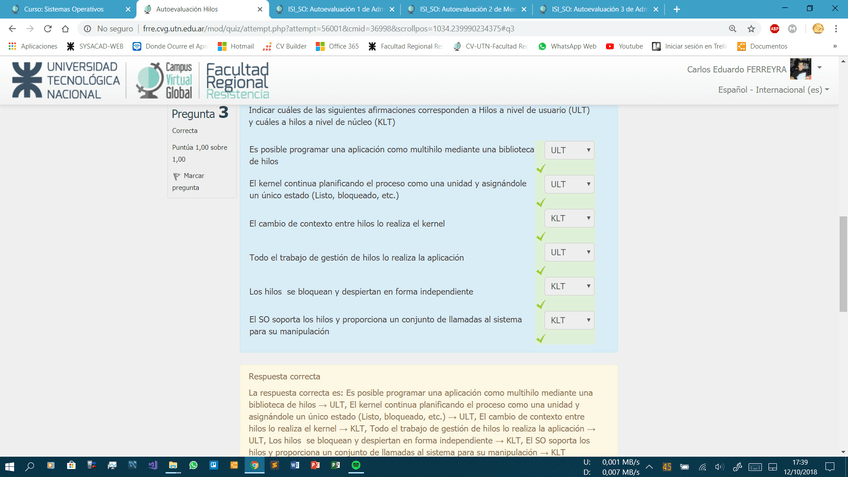
Task: Click the 'Marcar pregunta' link
Action: pos(188,182)
